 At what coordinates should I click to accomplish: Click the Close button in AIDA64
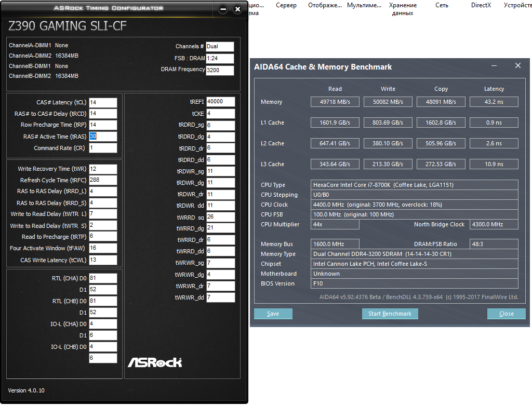(x=506, y=314)
